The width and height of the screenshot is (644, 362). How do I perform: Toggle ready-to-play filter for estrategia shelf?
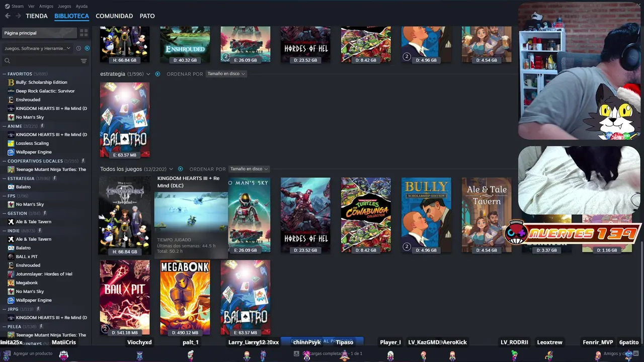tap(157, 74)
